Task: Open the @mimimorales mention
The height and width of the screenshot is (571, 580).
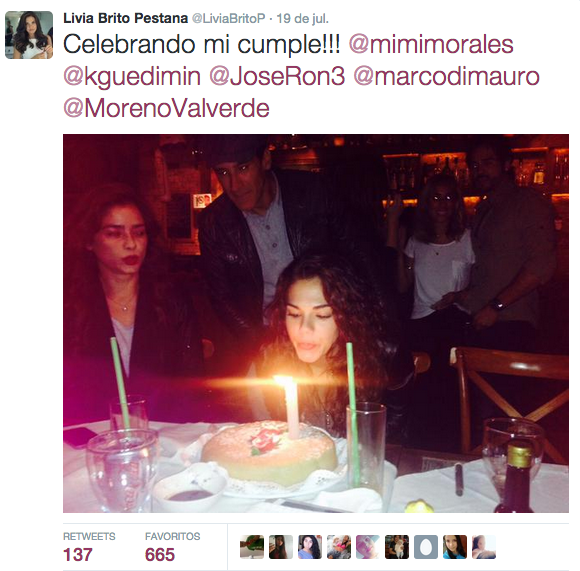Action: (431, 44)
